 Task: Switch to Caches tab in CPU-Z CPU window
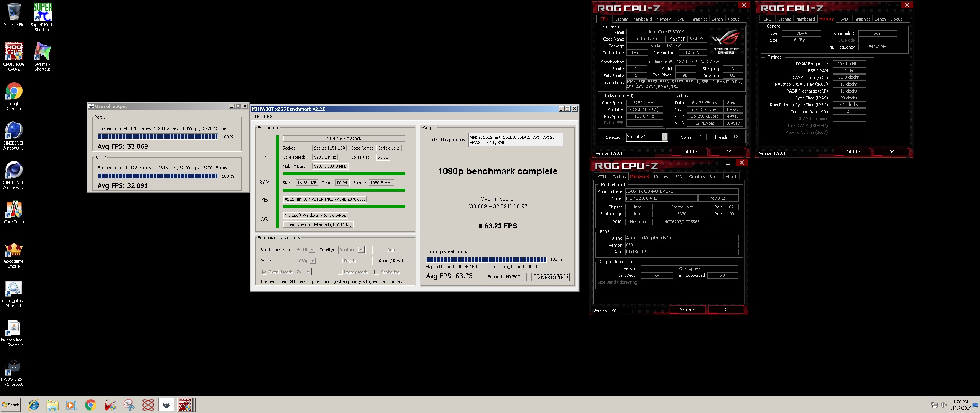(x=621, y=19)
